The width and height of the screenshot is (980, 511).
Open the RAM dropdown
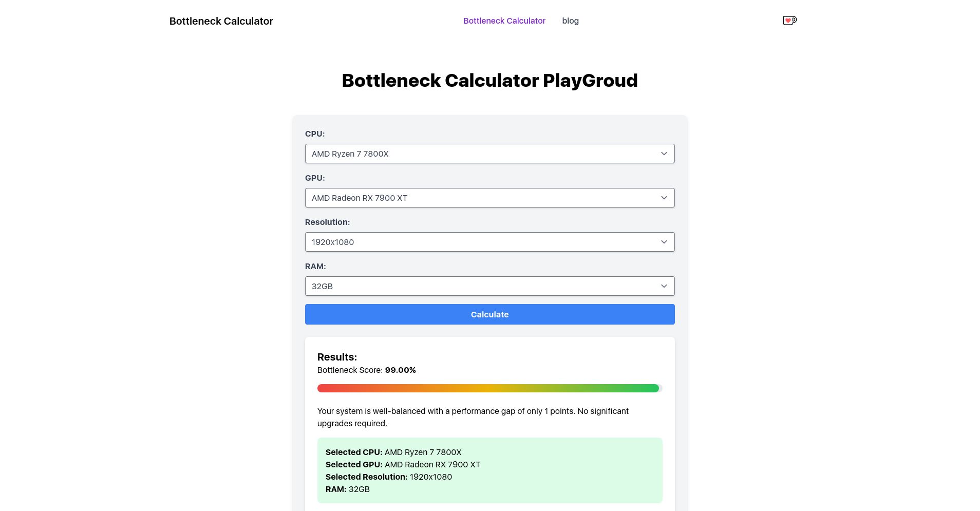(x=489, y=286)
